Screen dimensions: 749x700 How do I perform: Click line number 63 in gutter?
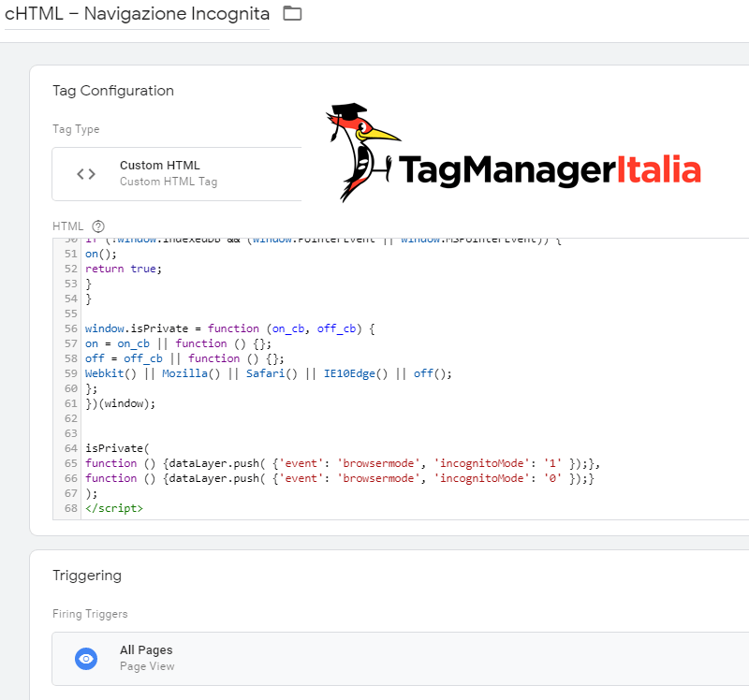pyautogui.click(x=71, y=433)
